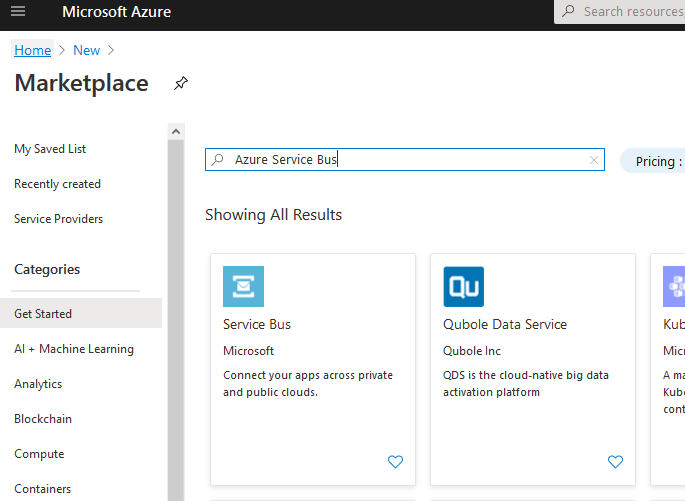Select the Analytics category

coord(38,384)
